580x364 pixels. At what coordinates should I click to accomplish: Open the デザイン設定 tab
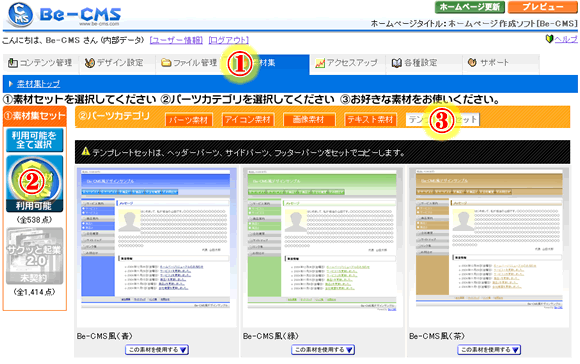coord(114,63)
